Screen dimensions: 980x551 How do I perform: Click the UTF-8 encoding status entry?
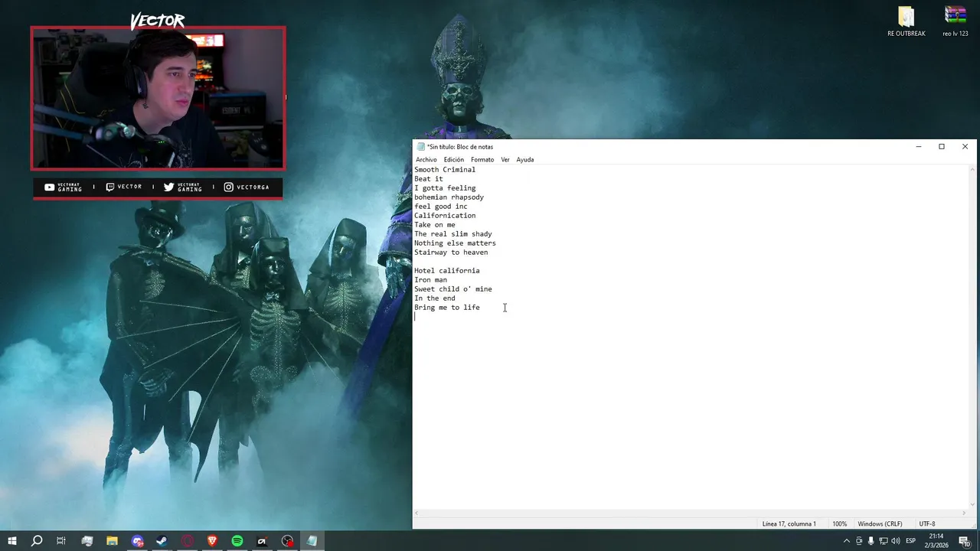(926, 523)
